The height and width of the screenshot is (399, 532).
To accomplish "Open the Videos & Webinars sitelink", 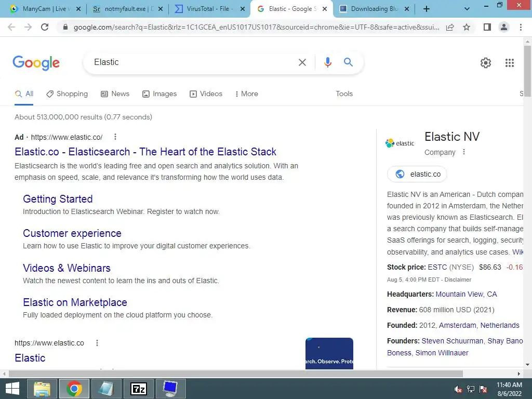I will click(x=66, y=268).
